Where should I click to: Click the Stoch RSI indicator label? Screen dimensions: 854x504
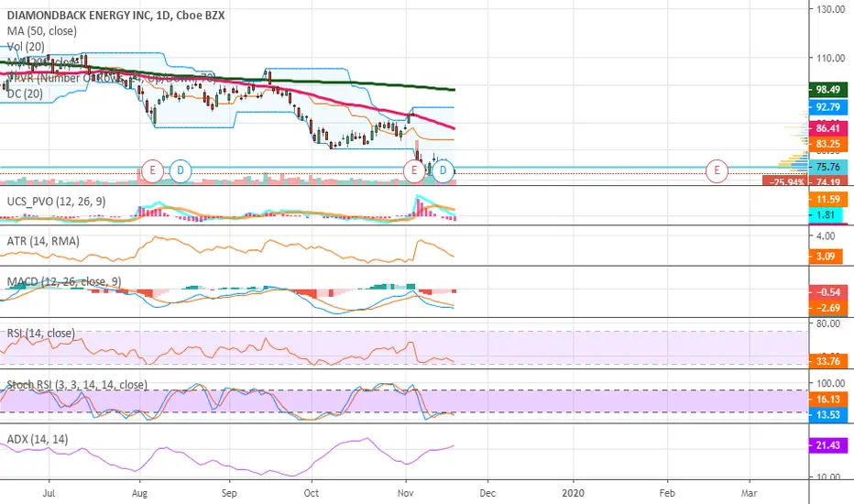click(x=77, y=385)
